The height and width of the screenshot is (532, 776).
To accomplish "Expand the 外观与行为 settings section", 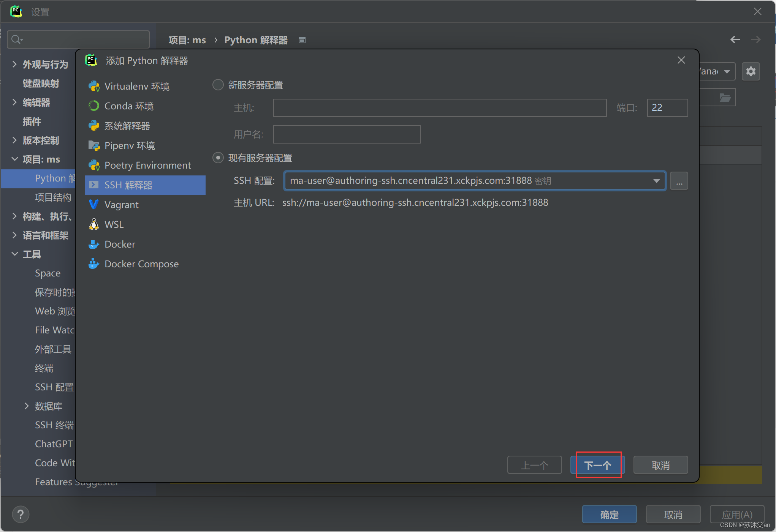I will pyautogui.click(x=44, y=64).
